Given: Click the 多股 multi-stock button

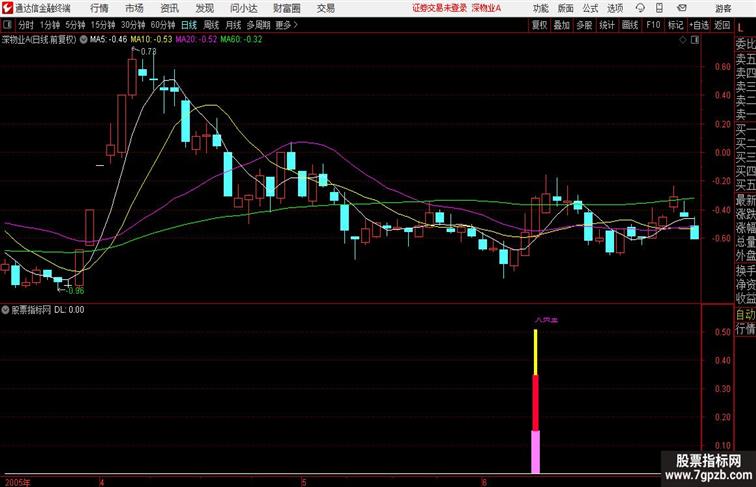Looking at the screenshot, I should click(x=584, y=25).
